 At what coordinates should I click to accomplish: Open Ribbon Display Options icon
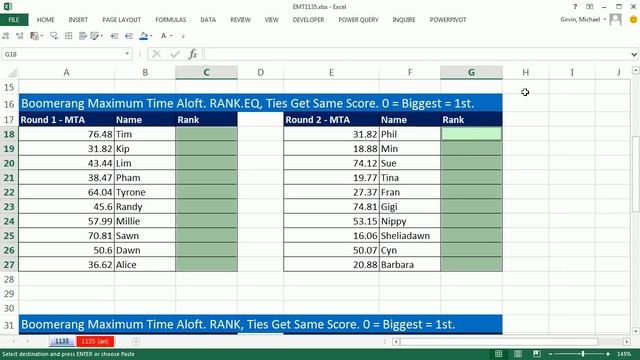coord(589,7)
